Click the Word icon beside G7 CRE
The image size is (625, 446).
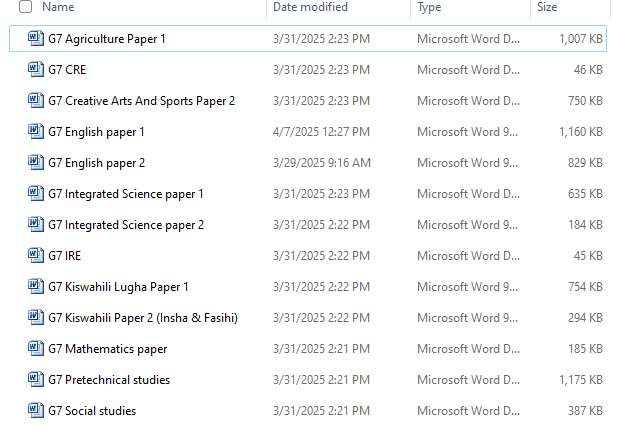click(36, 70)
